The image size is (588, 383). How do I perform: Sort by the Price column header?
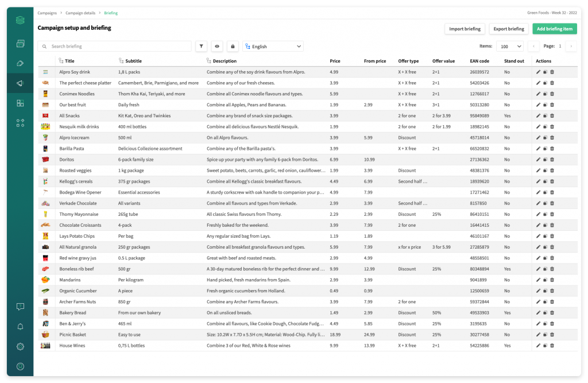[x=335, y=61]
